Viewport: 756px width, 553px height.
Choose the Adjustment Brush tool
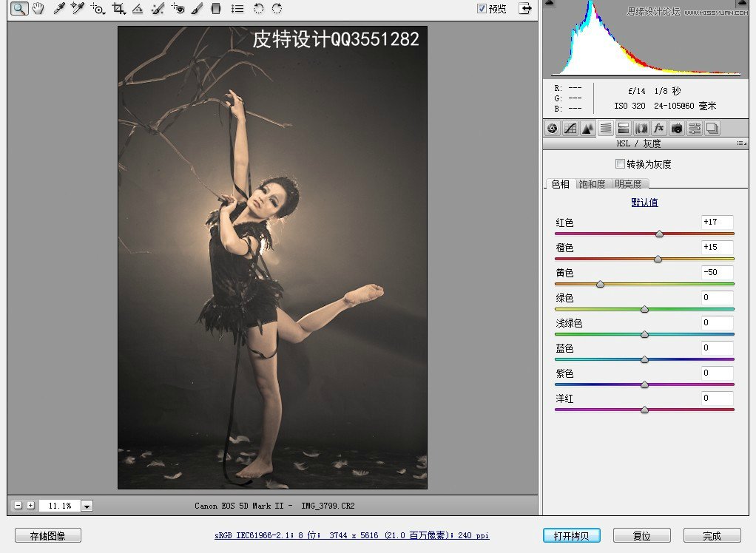tap(197, 9)
